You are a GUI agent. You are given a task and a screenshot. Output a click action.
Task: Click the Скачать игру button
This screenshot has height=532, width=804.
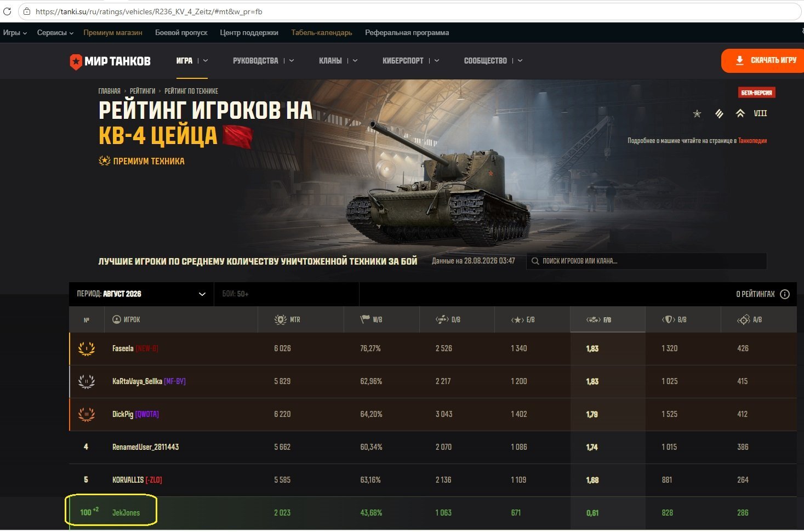click(763, 60)
